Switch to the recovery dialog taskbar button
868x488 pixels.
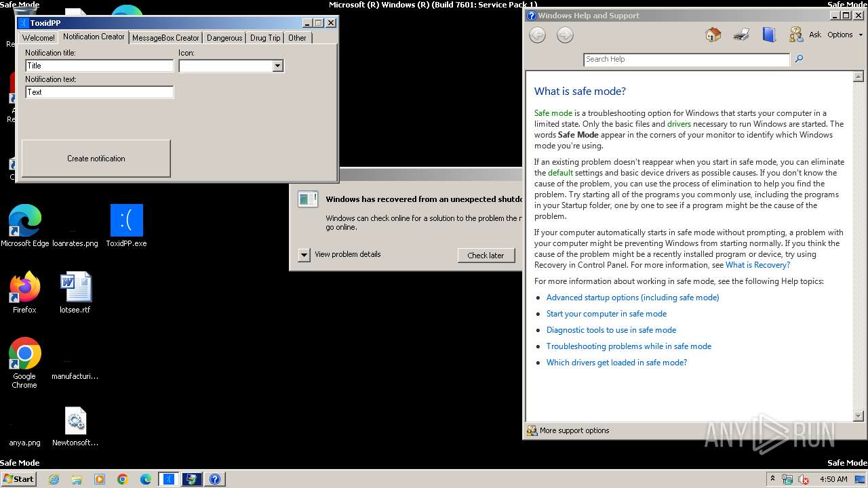click(191, 479)
